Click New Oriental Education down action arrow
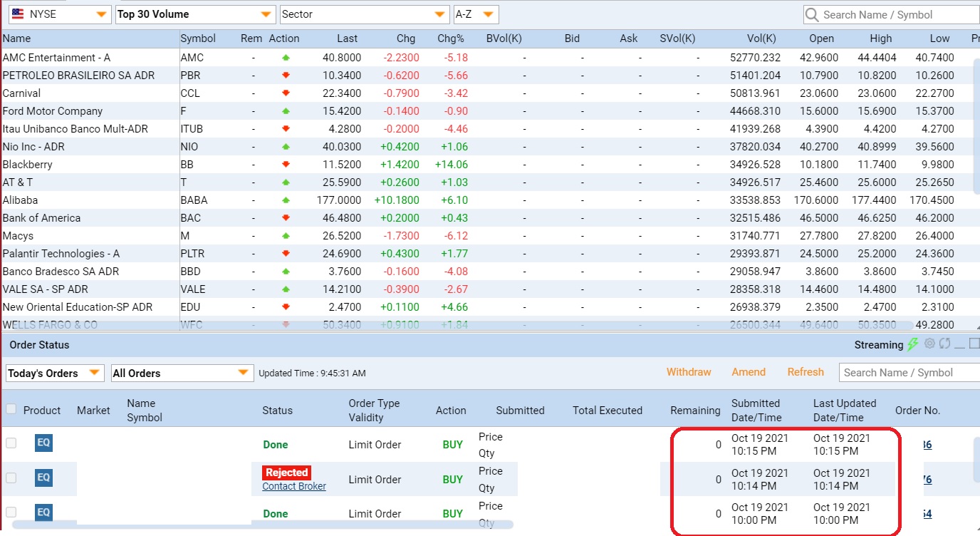Screen dimensions: 980x536 tap(286, 307)
